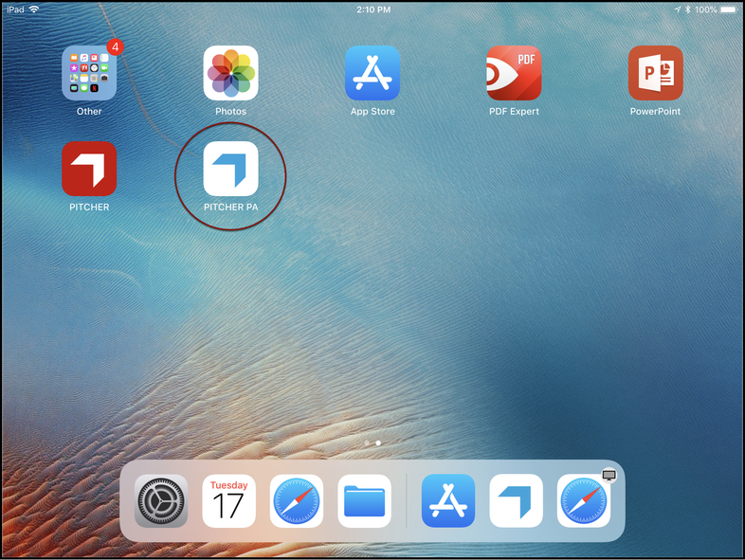Image resolution: width=745 pixels, height=560 pixels.
Task: Open Safari with the monitor badge in dock
Action: (584, 501)
